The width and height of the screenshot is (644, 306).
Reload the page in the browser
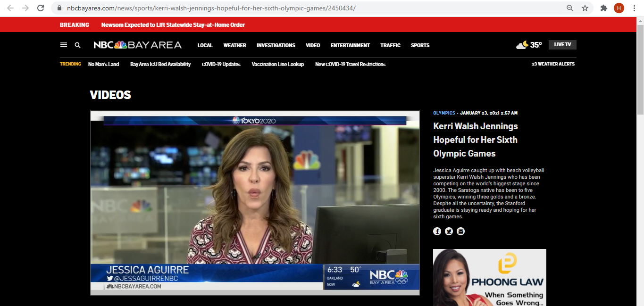(x=41, y=8)
